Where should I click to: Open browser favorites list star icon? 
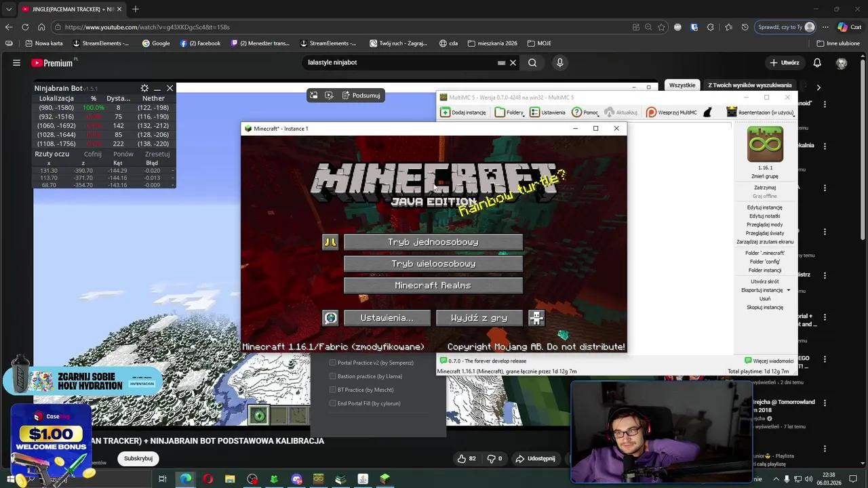pyautogui.click(x=728, y=27)
